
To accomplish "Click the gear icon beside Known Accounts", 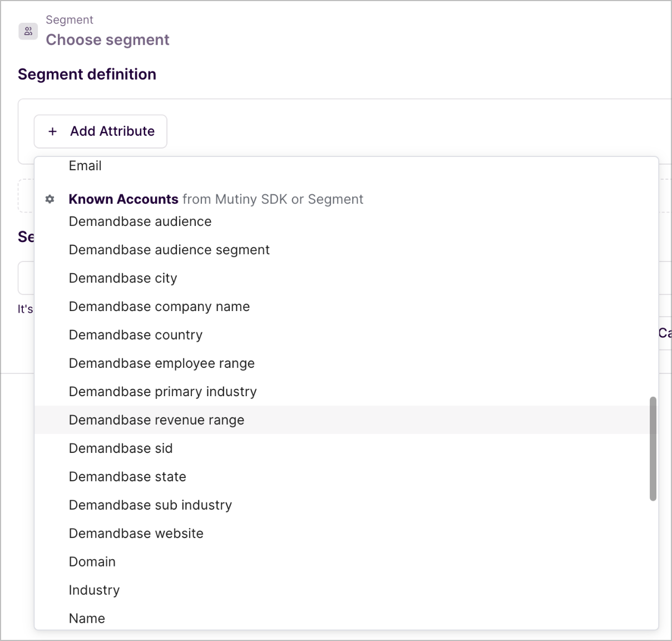I will point(50,199).
